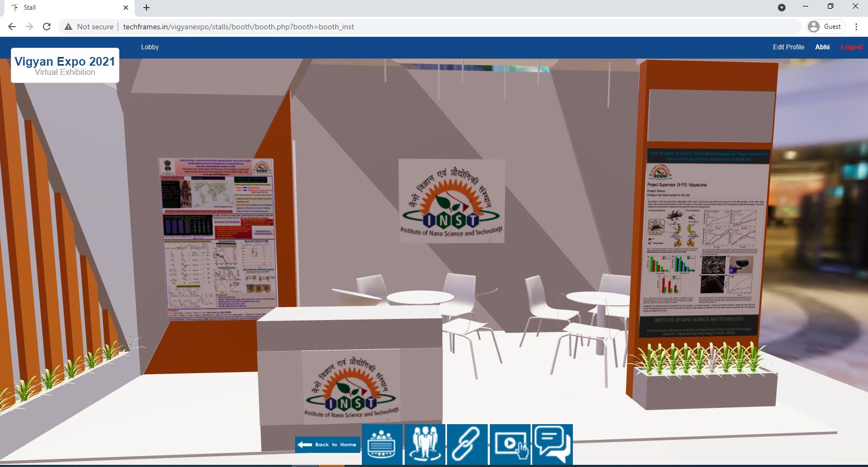The height and width of the screenshot is (467, 868).
Task: Open the Guest profile button
Action: pyautogui.click(x=826, y=27)
